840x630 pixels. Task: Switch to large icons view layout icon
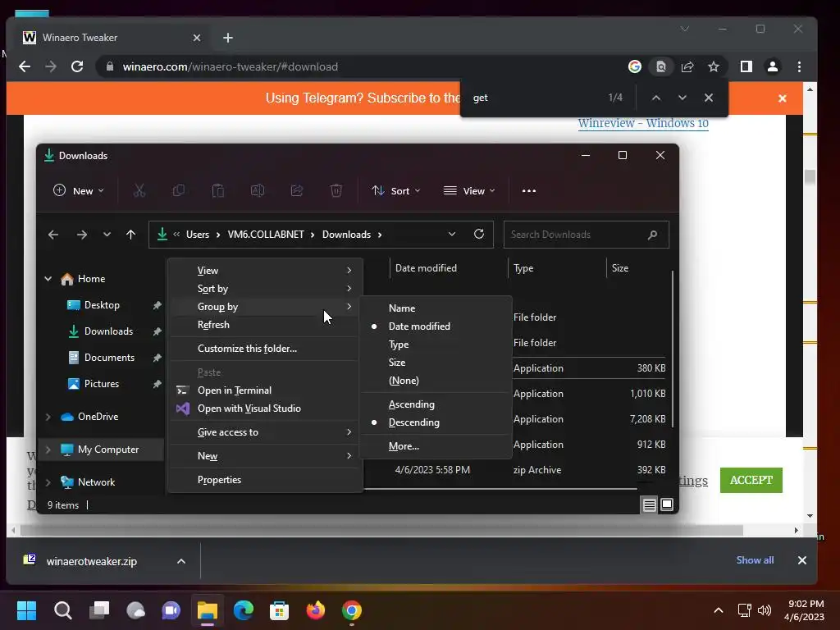point(667,504)
